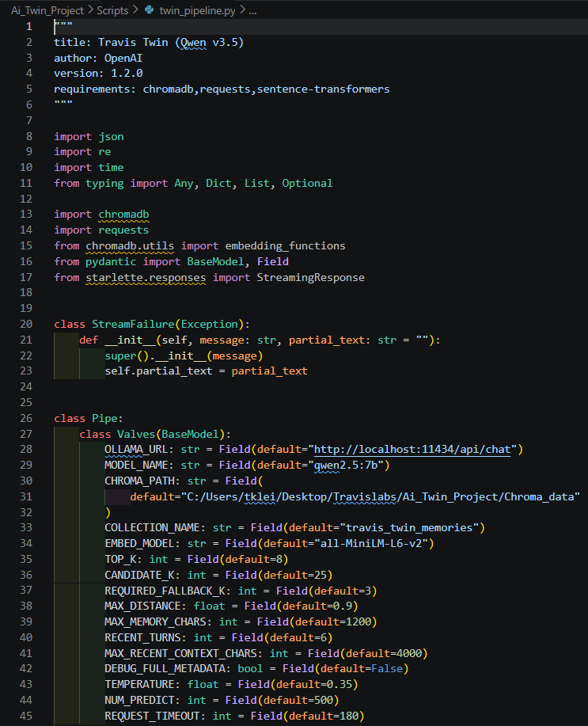Click 'REQUIRED_FALLBACK_K' field name

[x=165, y=591]
